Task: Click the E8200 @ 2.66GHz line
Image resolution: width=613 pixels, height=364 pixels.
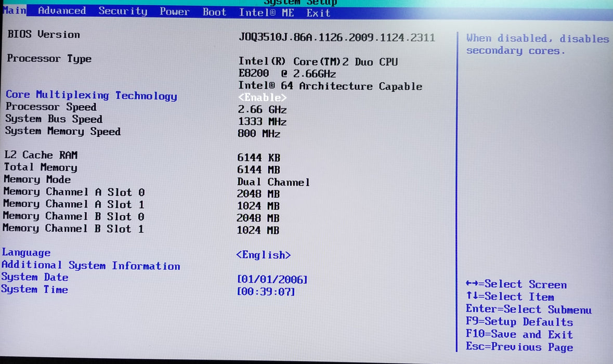Action: pos(288,73)
